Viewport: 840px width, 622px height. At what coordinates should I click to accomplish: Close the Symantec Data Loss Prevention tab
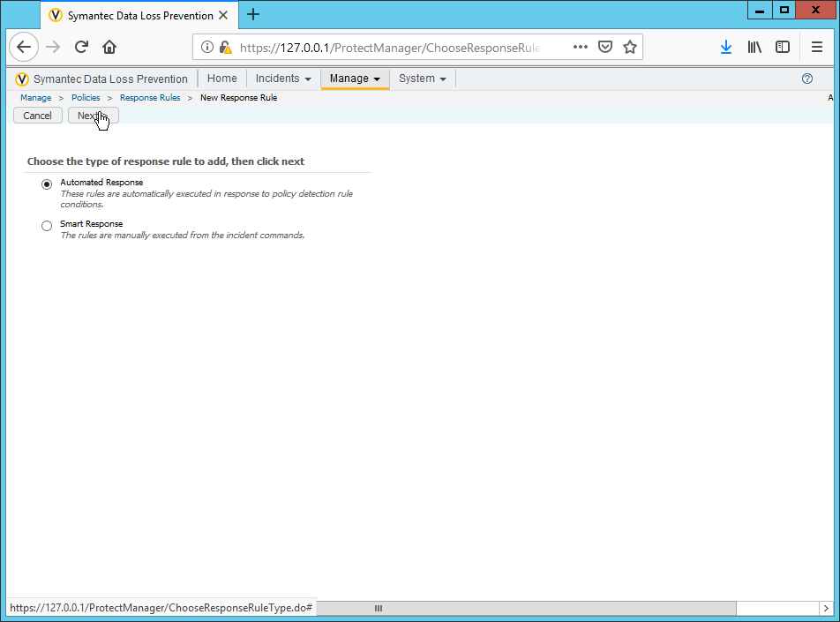point(223,15)
